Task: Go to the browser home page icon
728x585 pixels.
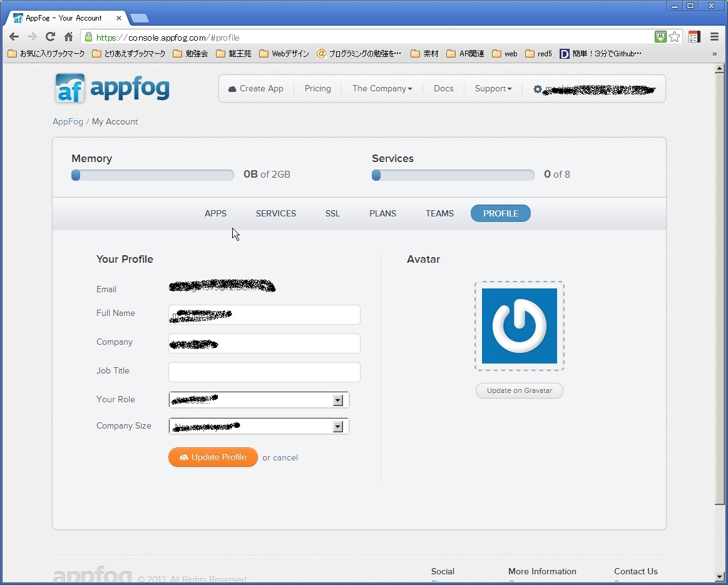Action: click(x=68, y=37)
